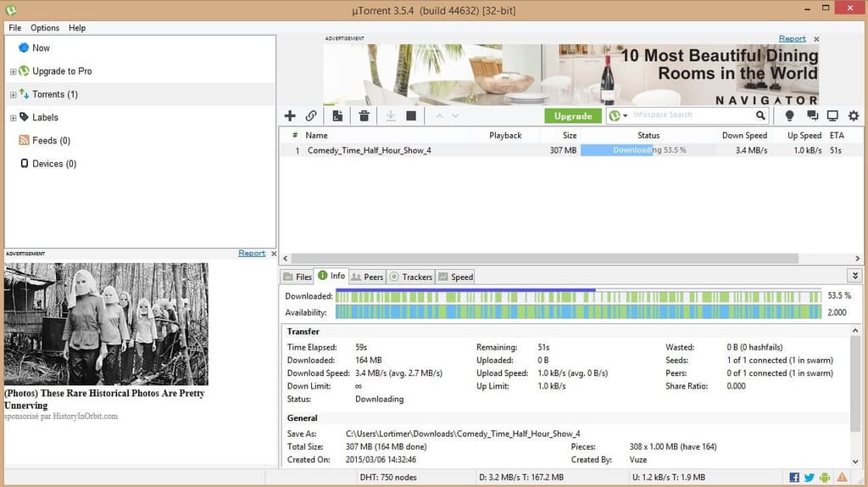
Task: Switch to the Peers tab
Action: coord(367,277)
